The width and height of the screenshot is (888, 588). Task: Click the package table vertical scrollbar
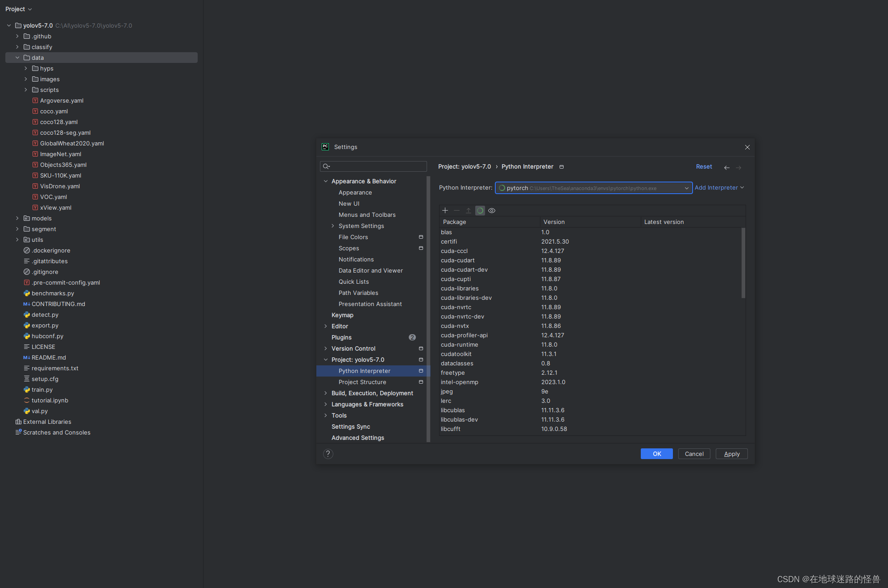(743, 263)
